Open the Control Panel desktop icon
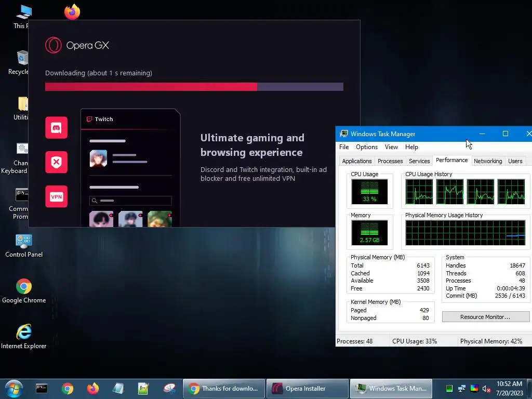 coord(24,246)
